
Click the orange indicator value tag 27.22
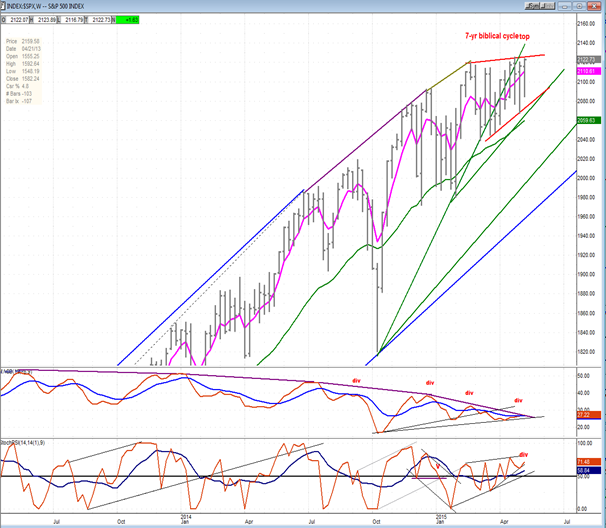pos(589,415)
